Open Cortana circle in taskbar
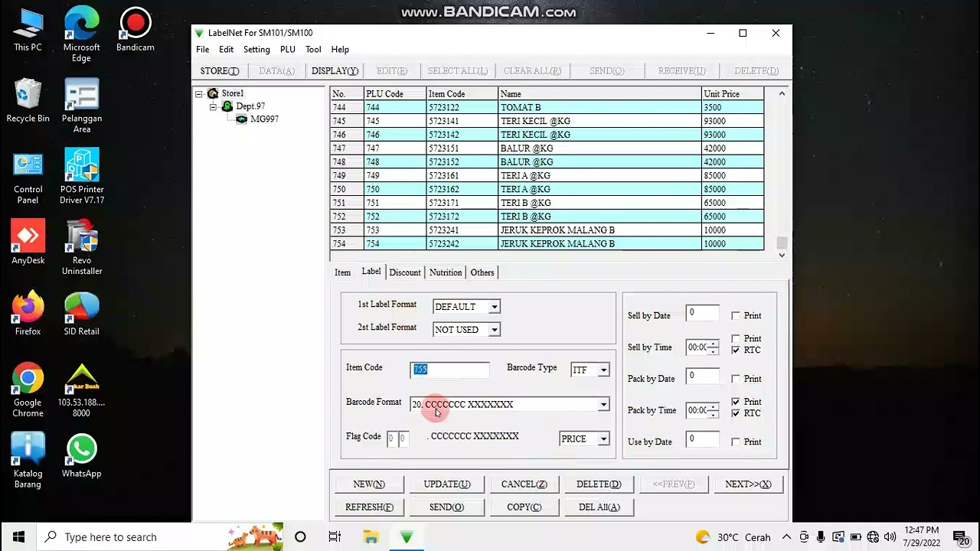The width and height of the screenshot is (980, 551). (300, 536)
